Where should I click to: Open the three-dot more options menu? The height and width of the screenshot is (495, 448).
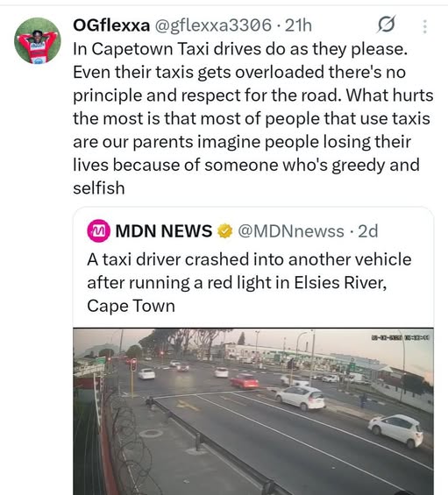point(425,26)
